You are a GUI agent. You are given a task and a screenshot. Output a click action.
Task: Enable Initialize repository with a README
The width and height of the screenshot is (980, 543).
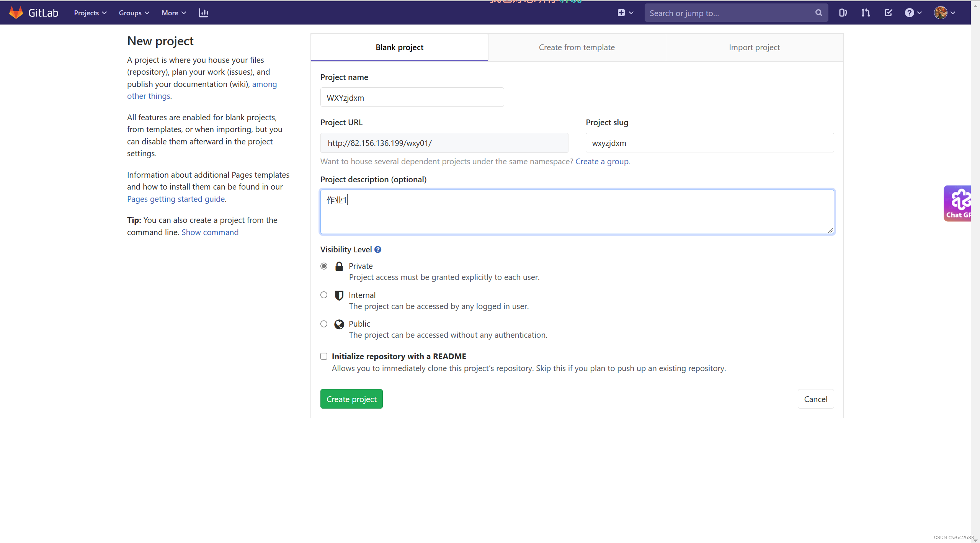pyautogui.click(x=323, y=356)
